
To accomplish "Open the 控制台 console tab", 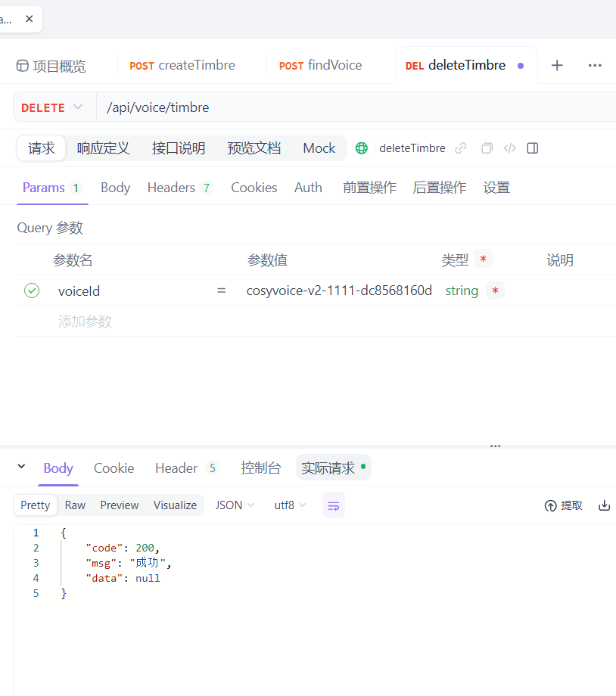I will [x=260, y=468].
